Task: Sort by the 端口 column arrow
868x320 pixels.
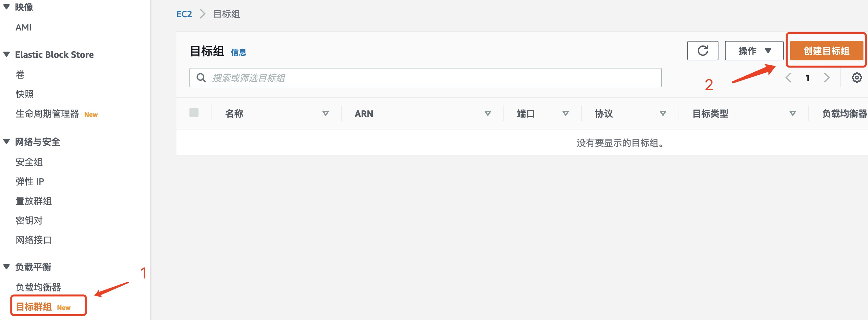Action: click(x=565, y=114)
